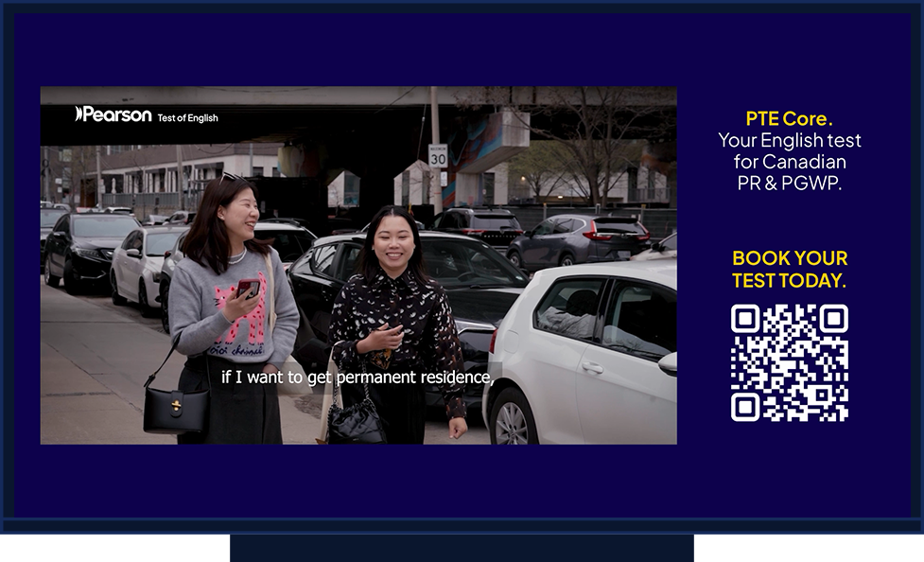Click the QR code to book a test
This screenshot has height=562, width=924.
click(789, 362)
